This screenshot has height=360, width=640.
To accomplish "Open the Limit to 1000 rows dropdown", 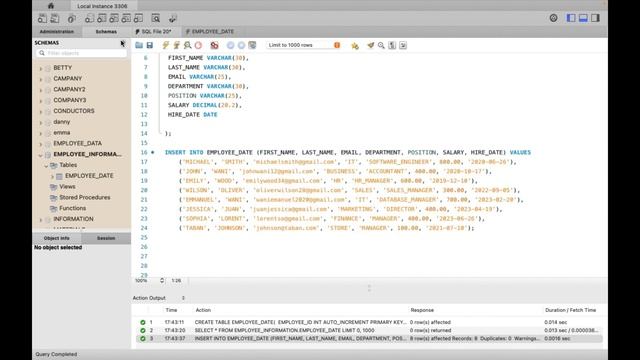I will (304, 45).
